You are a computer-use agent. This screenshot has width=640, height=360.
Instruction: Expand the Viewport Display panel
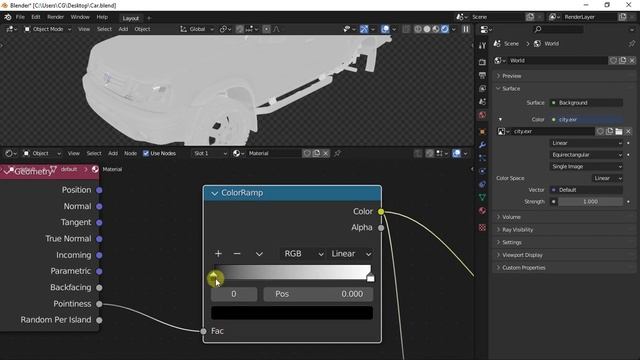click(x=564, y=255)
